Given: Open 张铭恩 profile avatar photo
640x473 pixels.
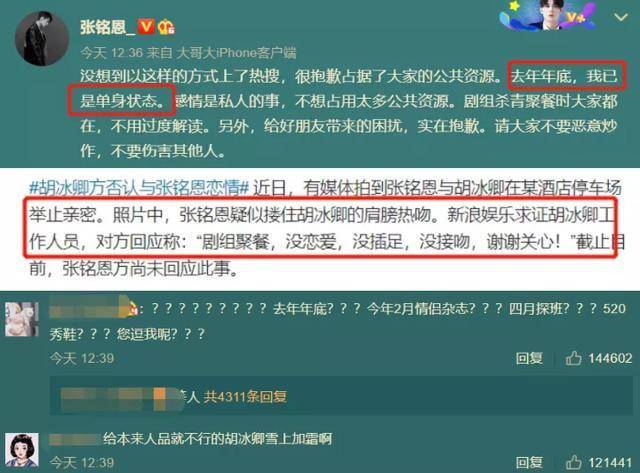Looking at the screenshot, I should [42, 39].
